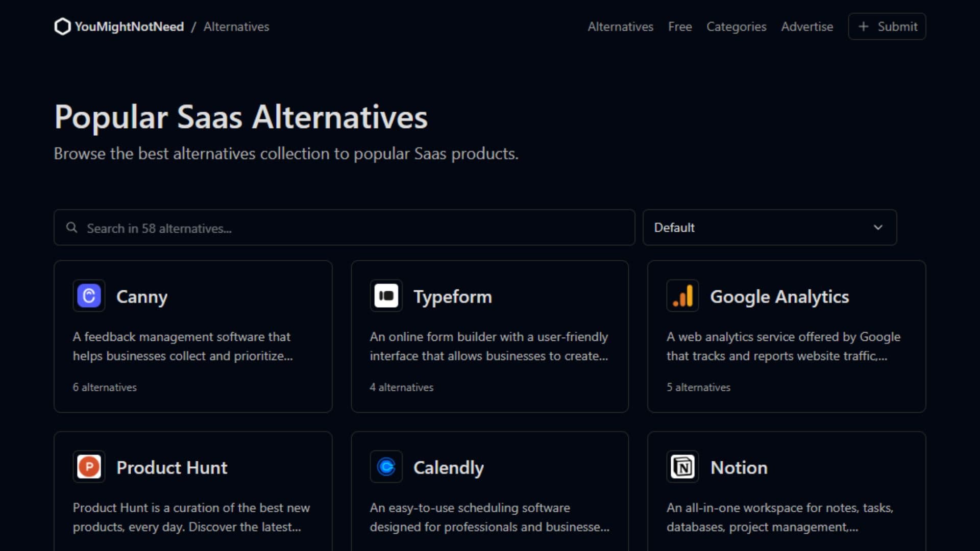Select the Free navigation item
The width and height of the screenshot is (980, 551).
tap(680, 27)
